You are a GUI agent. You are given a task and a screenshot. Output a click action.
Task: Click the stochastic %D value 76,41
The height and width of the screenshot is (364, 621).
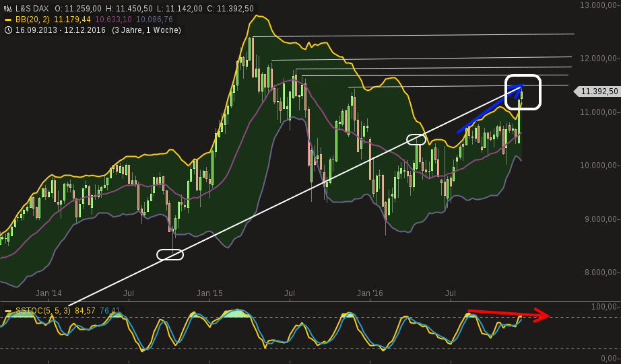pos(110,311)
